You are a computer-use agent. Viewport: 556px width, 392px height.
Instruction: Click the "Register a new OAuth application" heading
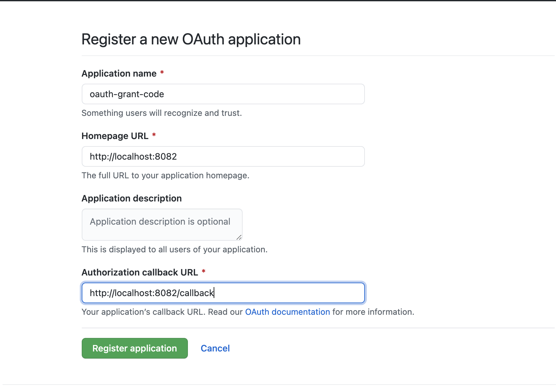pos(191,39)
